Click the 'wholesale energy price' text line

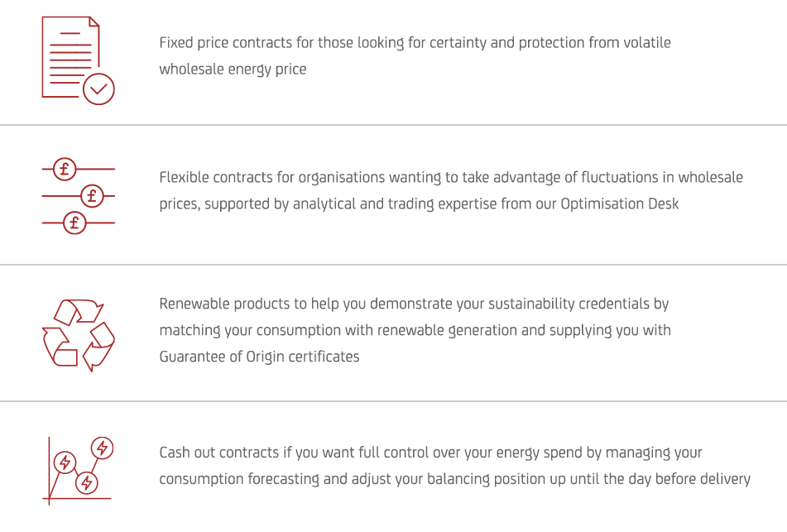[233, 69]
